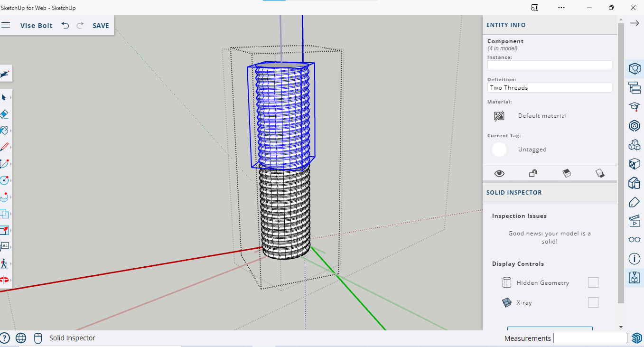The width and height of the screenshot is (644, 347).
Task: Collapse the right panel with the arrow
Action: click(x=634, y=23)
